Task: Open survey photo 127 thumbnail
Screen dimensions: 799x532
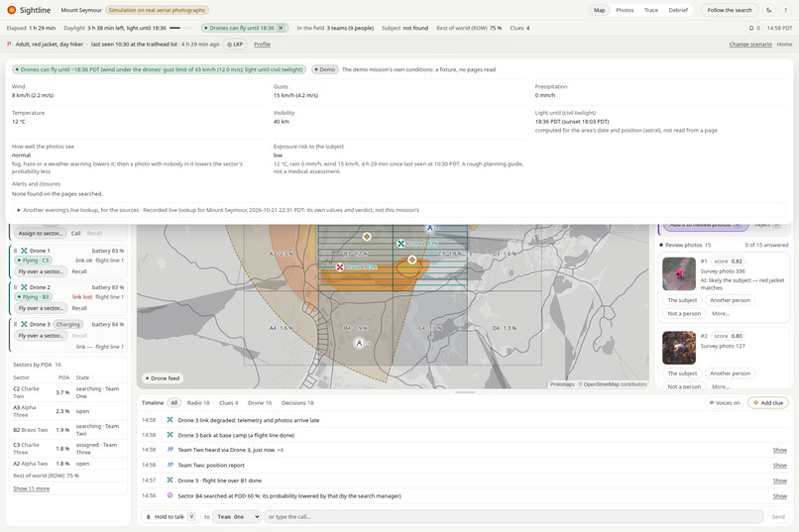Action: coord(679,348)
